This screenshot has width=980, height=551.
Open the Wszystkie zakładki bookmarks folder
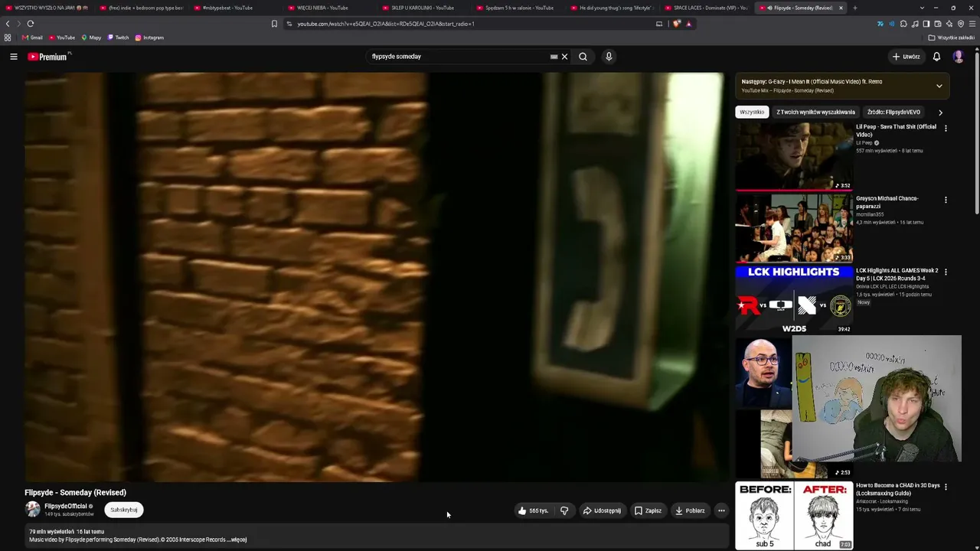tap(952, 37)
